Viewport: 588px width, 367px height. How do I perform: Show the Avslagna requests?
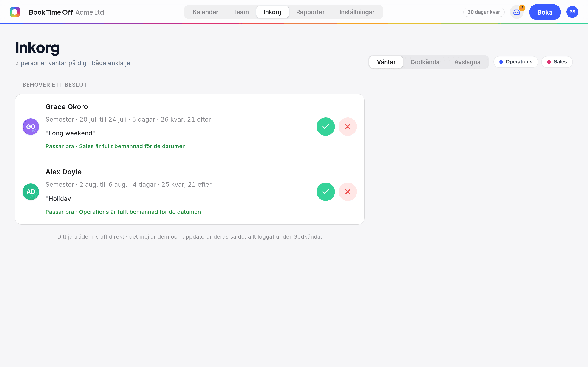467,62
